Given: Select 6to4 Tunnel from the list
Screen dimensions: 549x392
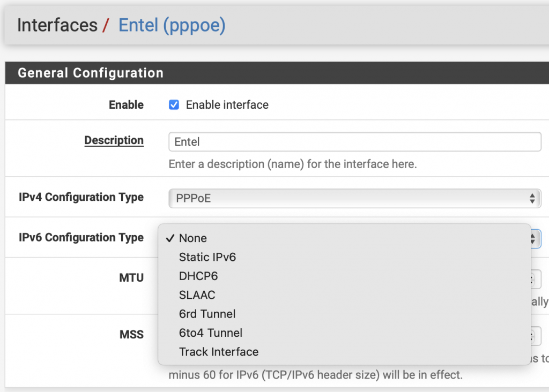Looking at the screenshot, I should [211, 333].
